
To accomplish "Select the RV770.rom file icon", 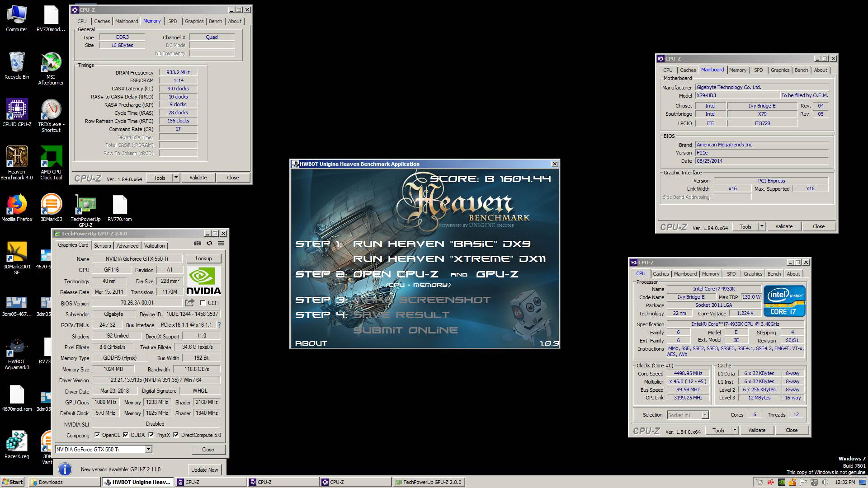I will [x=120, y=208].
